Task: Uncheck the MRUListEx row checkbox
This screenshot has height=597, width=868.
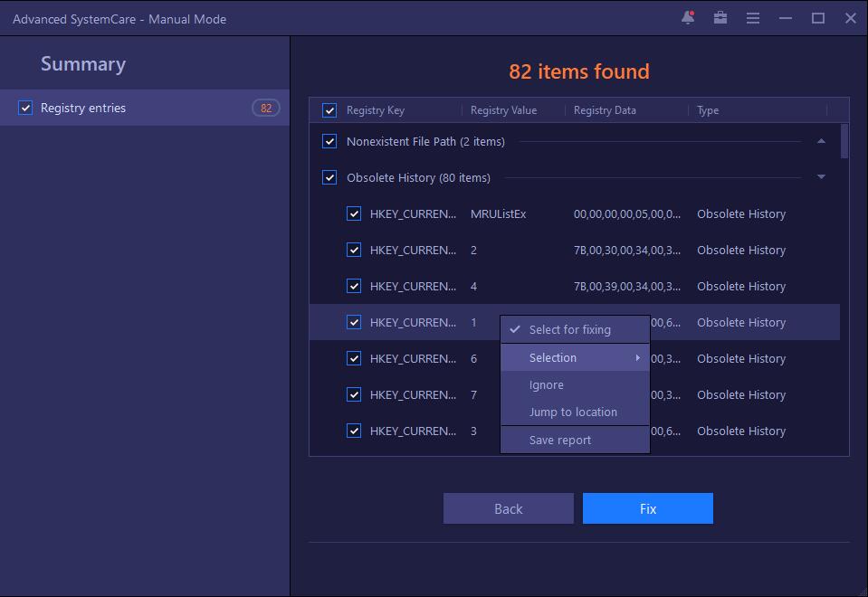Action: click(354, 213)
